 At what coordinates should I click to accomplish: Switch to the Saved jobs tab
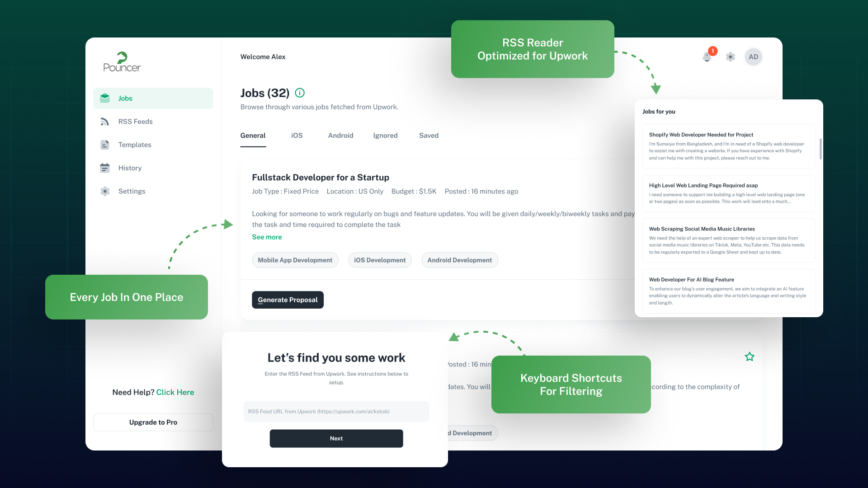(429, 136)
